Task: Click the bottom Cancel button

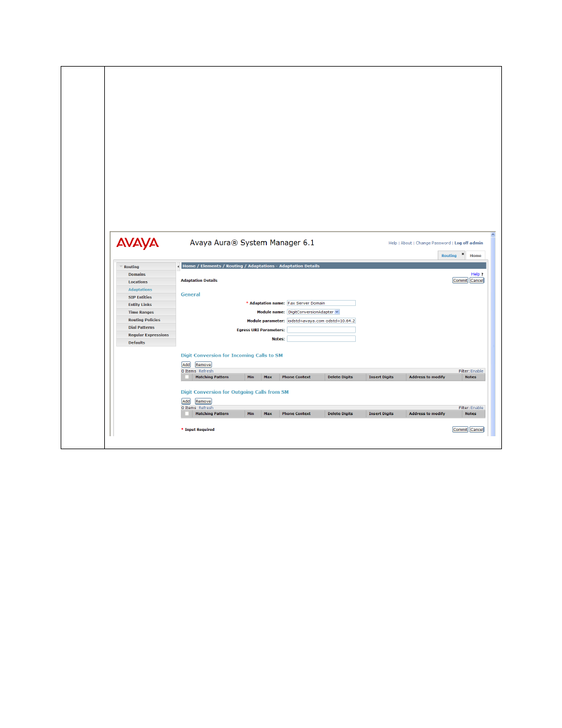Action: click(477, 430)
